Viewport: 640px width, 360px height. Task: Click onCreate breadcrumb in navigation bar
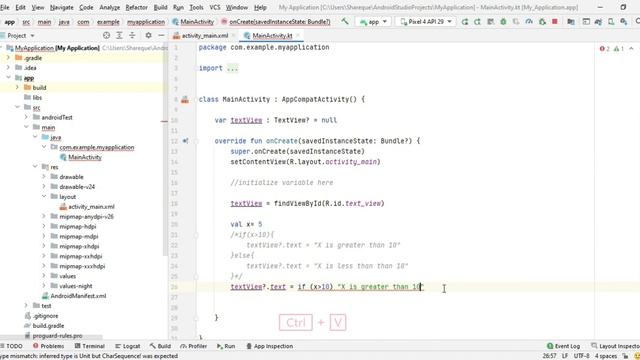click(x=276, y=22)
